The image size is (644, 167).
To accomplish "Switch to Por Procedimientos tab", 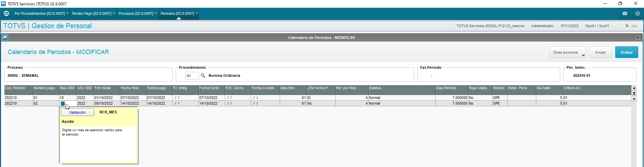I will pyautogui.click(x=40, y=13).
